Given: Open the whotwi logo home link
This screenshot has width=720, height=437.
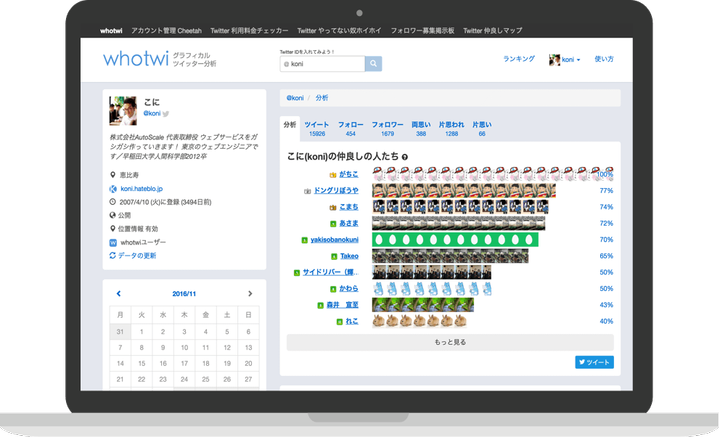Looking at the screenshot, I should [136, 59].
